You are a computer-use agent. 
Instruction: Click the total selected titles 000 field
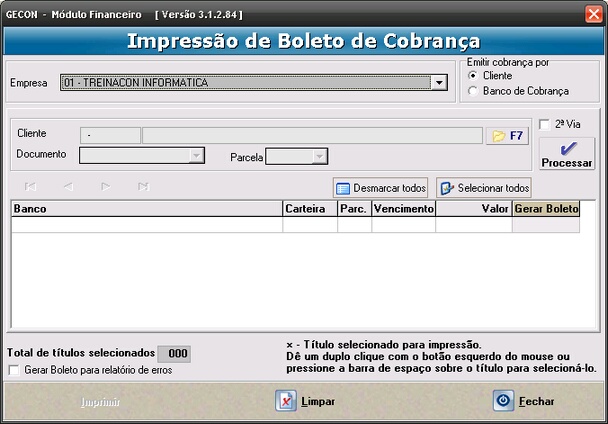point(174,354)
